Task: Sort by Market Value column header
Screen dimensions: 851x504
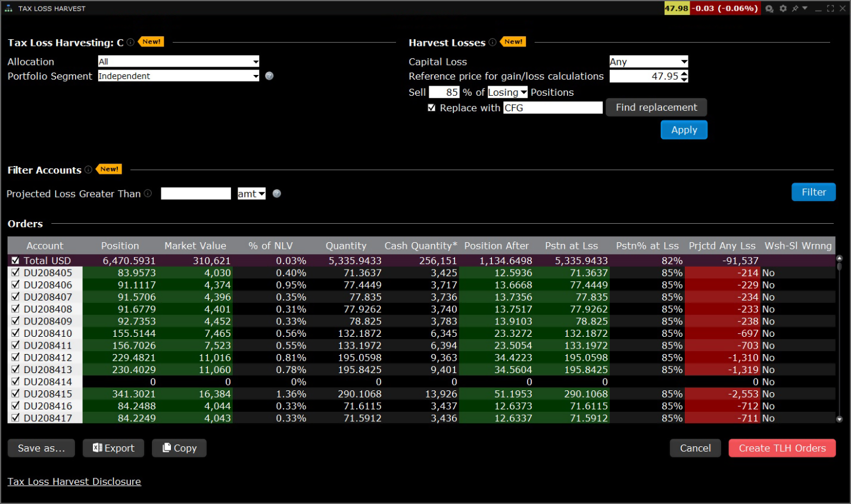Action: [195, 246]
